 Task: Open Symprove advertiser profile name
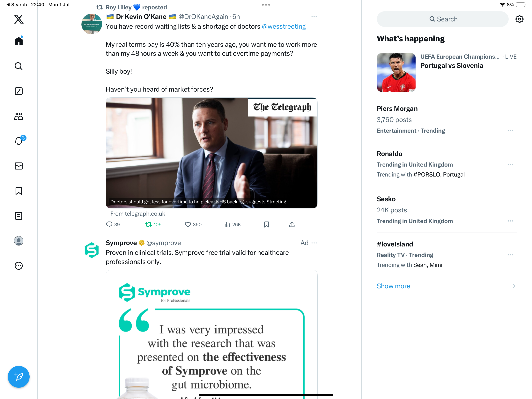click(121, 243)
